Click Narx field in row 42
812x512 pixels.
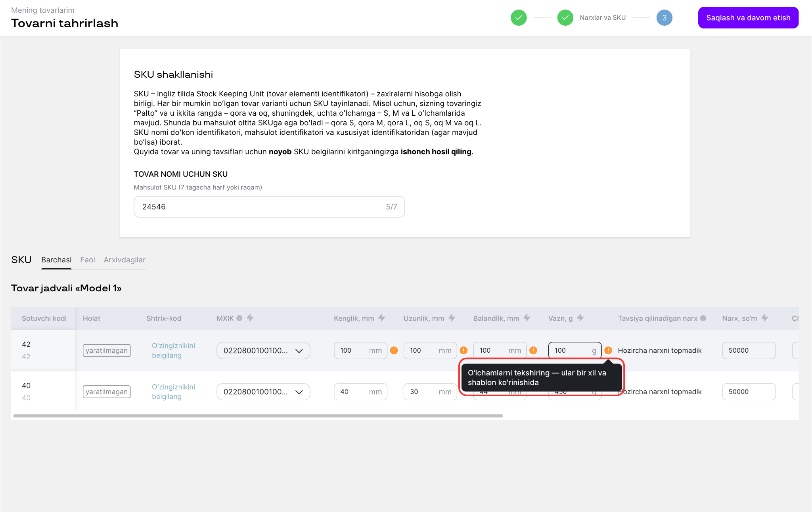click(749, 350)
